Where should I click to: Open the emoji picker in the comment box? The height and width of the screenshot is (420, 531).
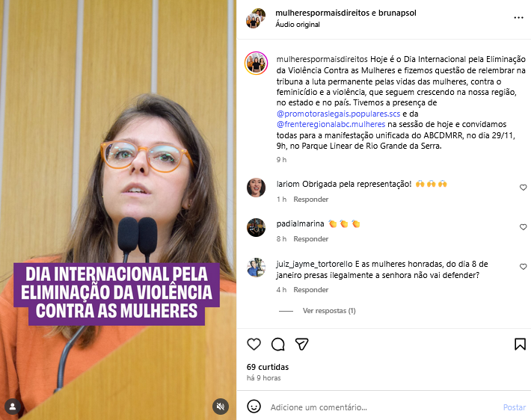[254, 407]
